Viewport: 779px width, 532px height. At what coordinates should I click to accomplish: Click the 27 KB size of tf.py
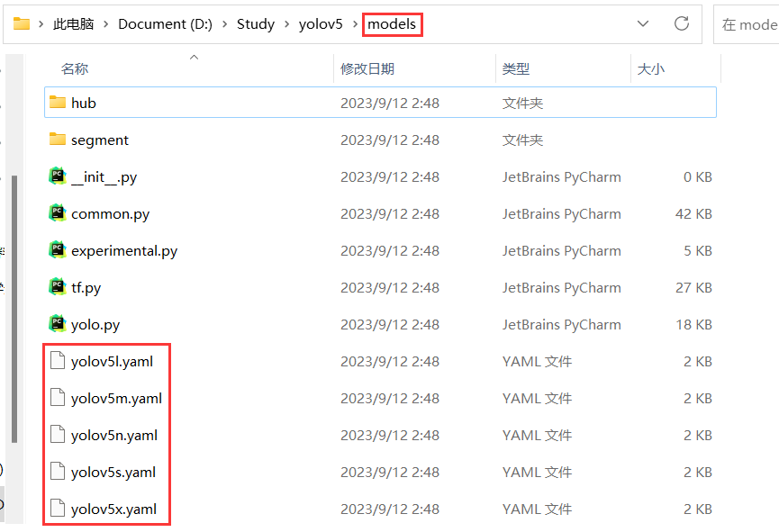click(x=693, y=288)
